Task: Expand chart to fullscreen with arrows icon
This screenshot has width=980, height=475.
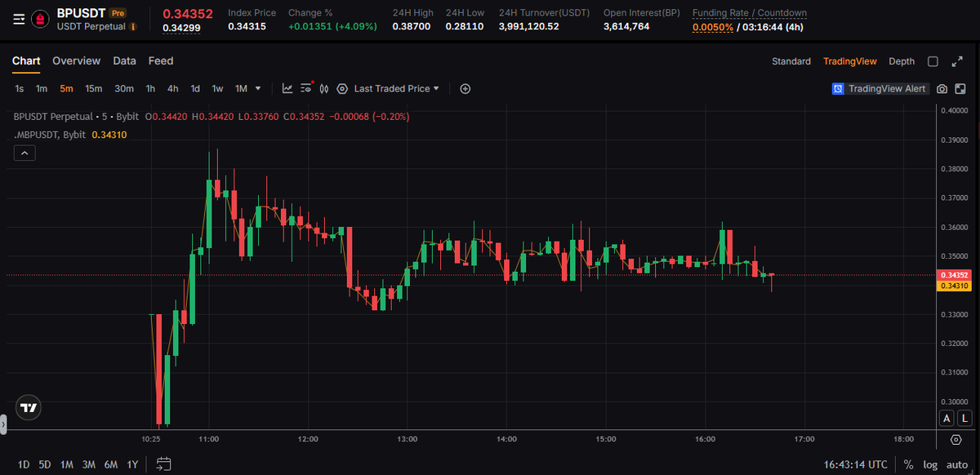Action: point(956,61)
